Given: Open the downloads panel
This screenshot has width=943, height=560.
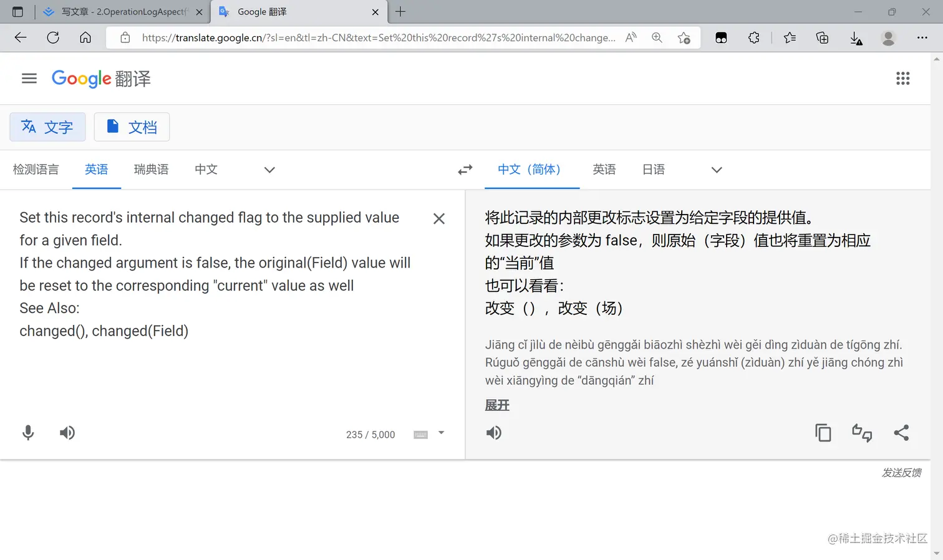Looking at the screenshot, I should pyautogui.click(x=856, y=39).
